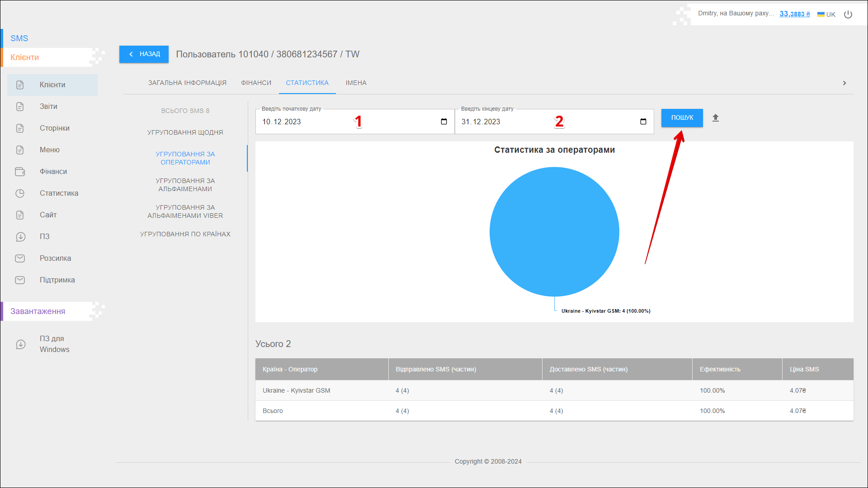Open end date calendar picker icon
The image size is (868, 488).
point(643,122)
